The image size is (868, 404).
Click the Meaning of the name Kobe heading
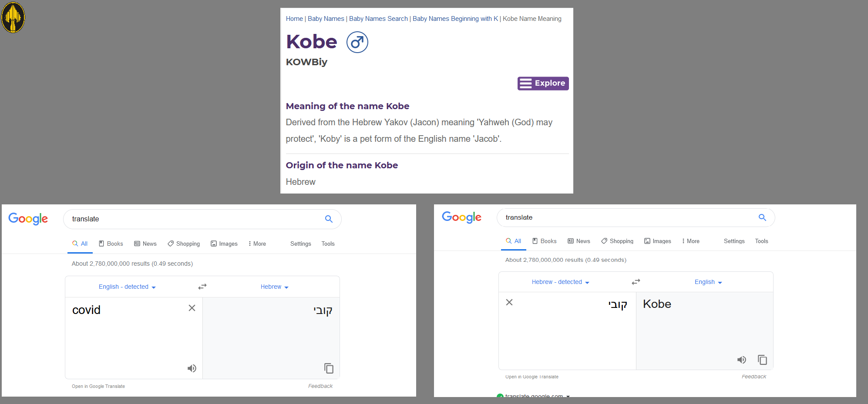[347, 106]
